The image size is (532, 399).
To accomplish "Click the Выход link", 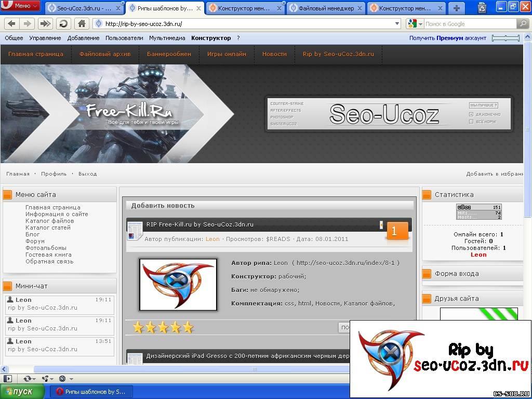I will click(87, 174).
